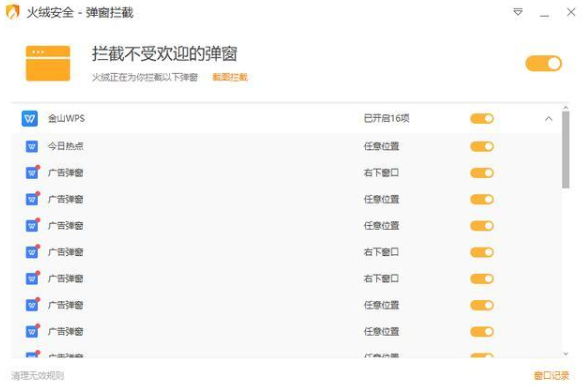Click the Huorong shield logo icon
This screenshot has width=585, height=385.
coord(13,12)
